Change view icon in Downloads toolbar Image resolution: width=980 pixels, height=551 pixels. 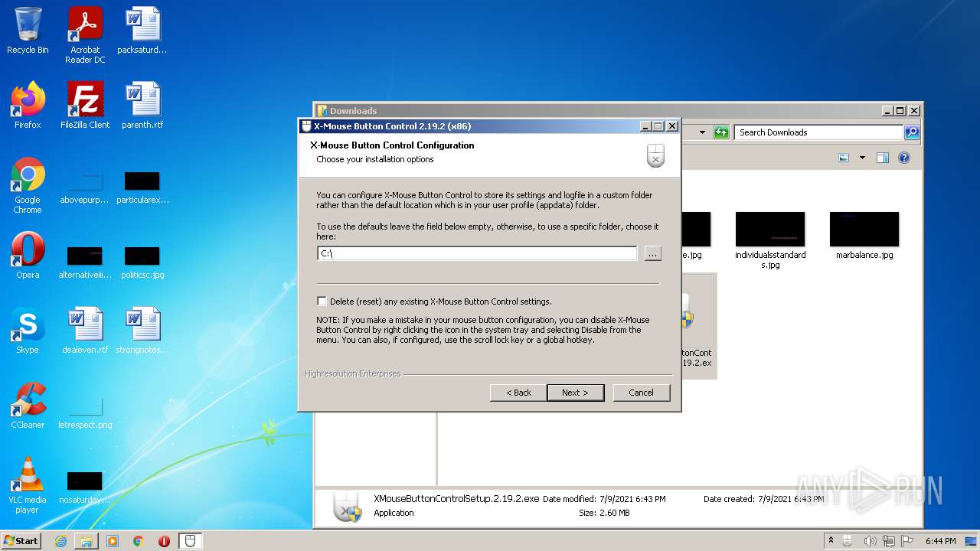(x=844, y=158)
